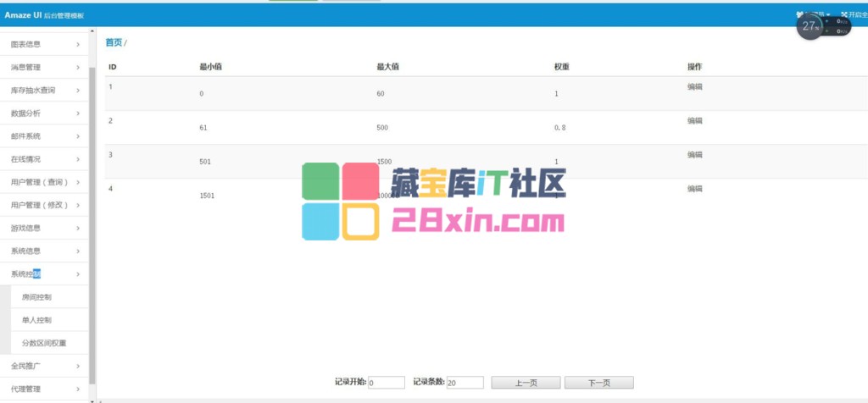Click the 最小值 column header
The width and height of the screenshot is (868, 403).
[210, 67]
